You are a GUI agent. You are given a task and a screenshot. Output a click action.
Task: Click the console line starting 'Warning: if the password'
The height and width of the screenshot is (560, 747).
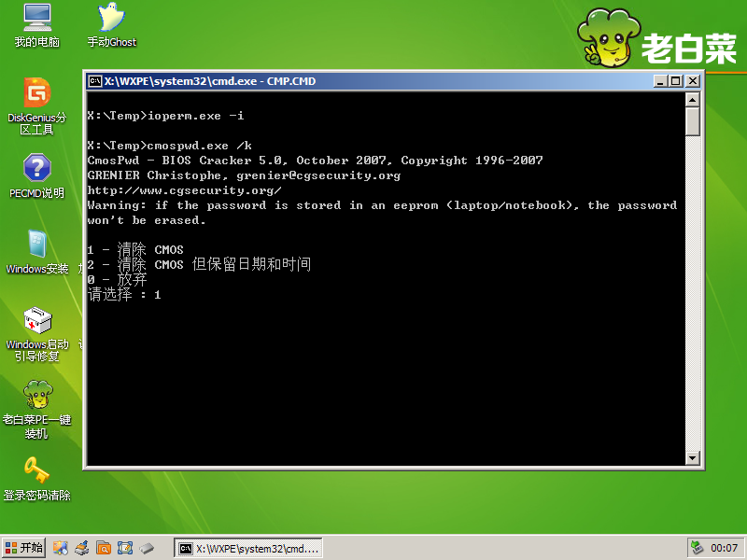tap(382, 205)
